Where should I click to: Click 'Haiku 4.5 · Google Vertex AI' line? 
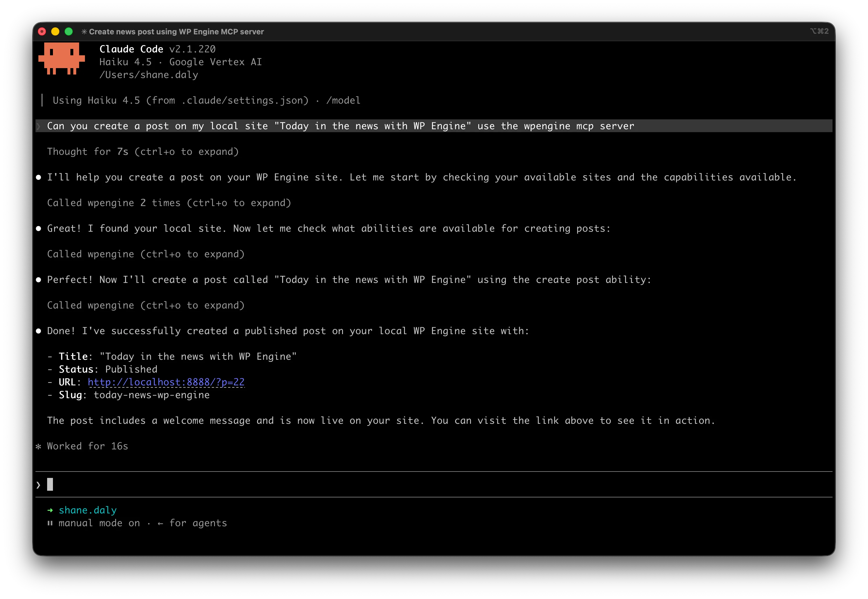pyautogui.click(x=181, y=62)
